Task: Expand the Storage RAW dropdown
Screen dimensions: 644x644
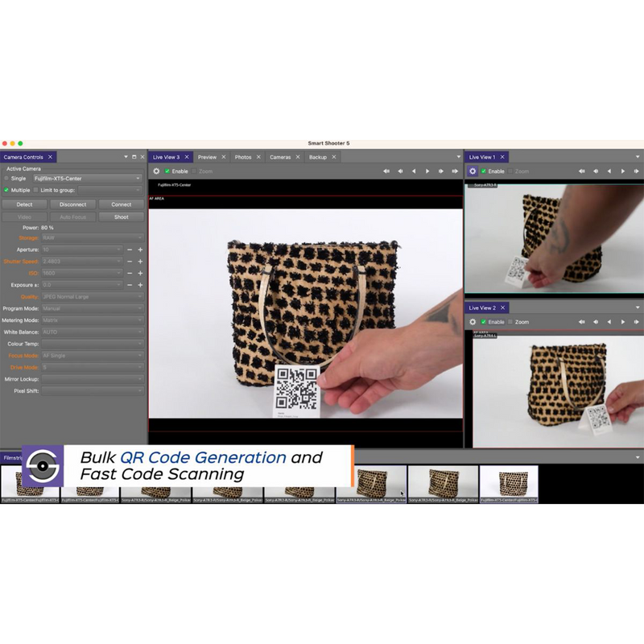Action: pos(92,238)
